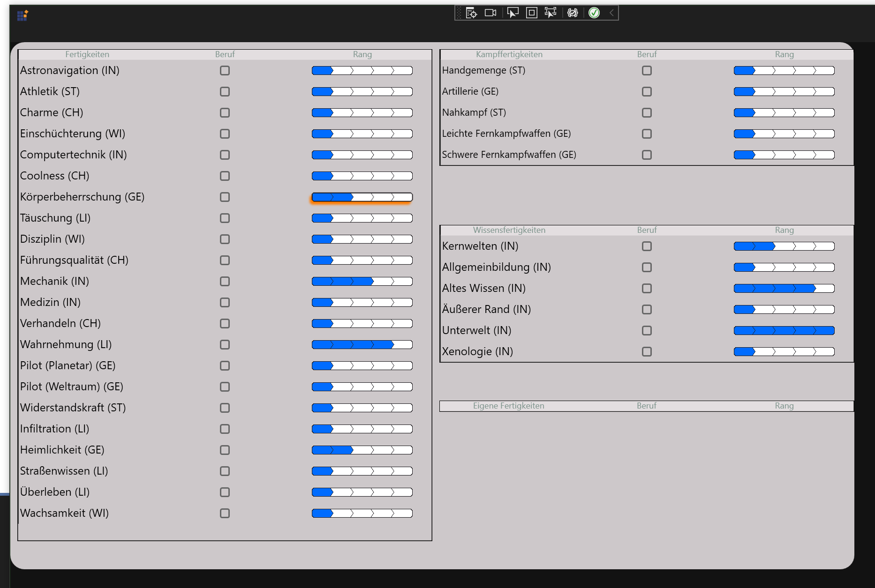Tick the Beruf checkbox for Nahkampf (ST)
The width and height of the screenshot is (875, 588).
tap(647, 112)
